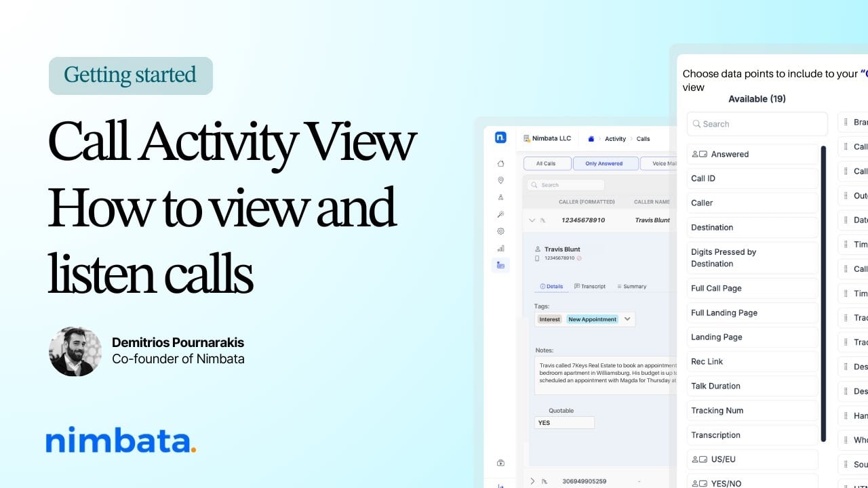Select the All Calls tab
The image size is (868, 488).
coord(546,163)
